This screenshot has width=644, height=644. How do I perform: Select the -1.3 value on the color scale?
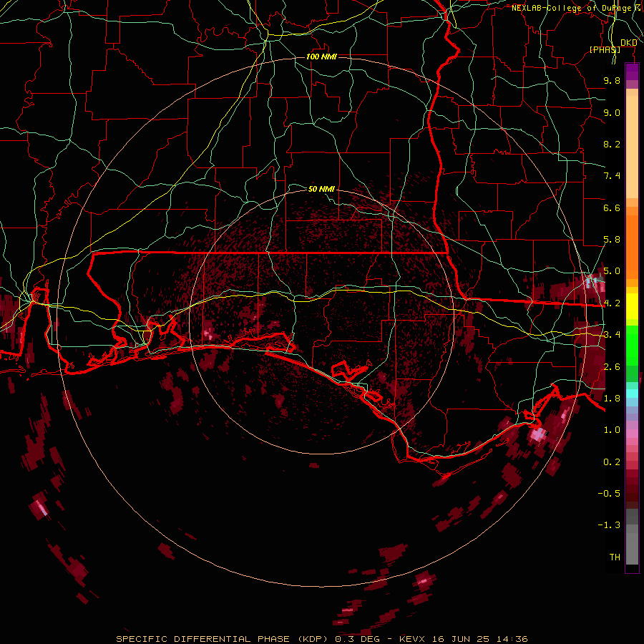tap(609, 525)
